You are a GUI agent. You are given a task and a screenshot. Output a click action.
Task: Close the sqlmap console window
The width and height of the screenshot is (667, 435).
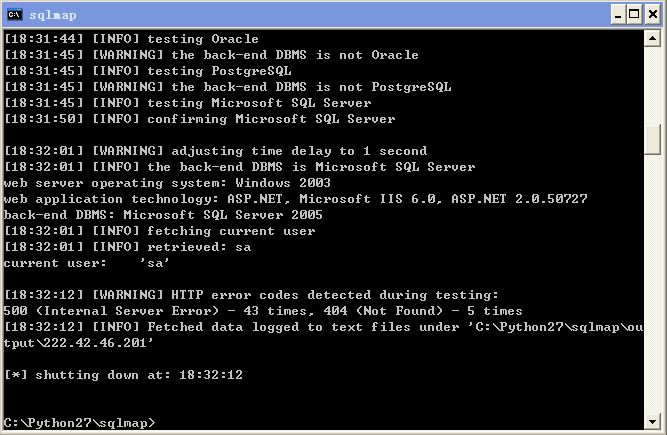click(x=653, y=15)
